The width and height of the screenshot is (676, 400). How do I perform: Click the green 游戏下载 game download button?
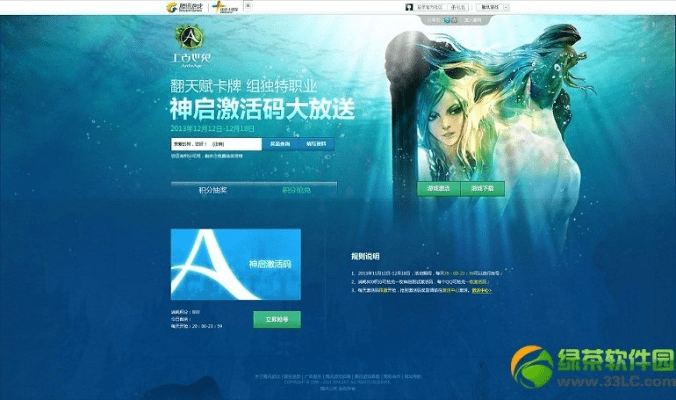click(x=483, y=188)
